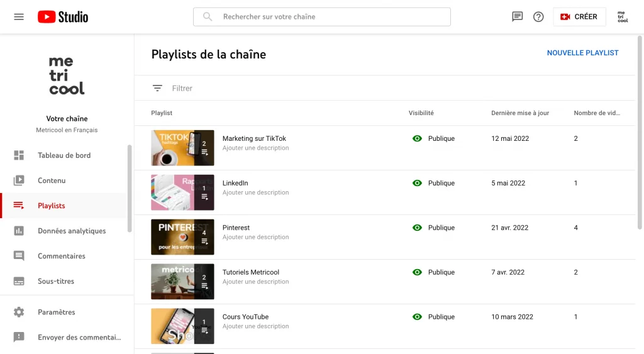Open the Pinterest playlist thumbnail
Image resolution: width=644 pixels, height=354 pixels.
[182, 237]
